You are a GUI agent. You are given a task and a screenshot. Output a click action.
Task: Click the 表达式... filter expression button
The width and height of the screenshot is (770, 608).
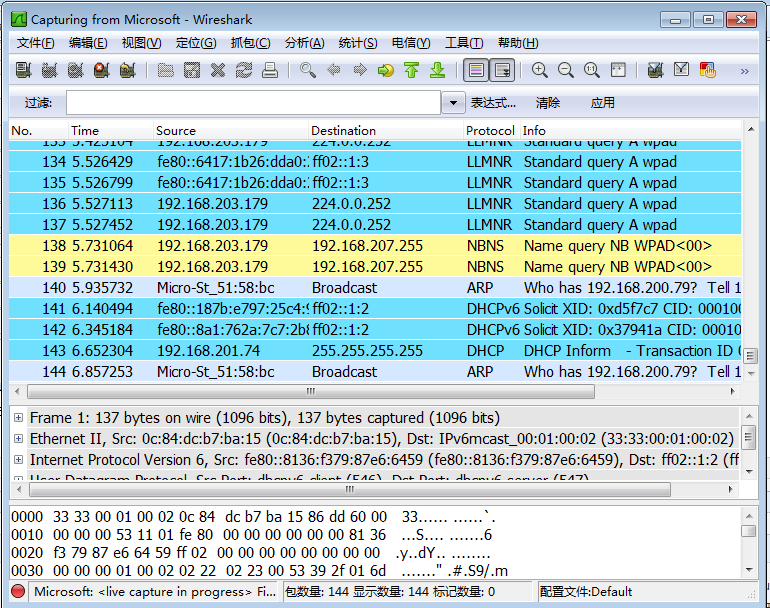(x=494, y=103)
